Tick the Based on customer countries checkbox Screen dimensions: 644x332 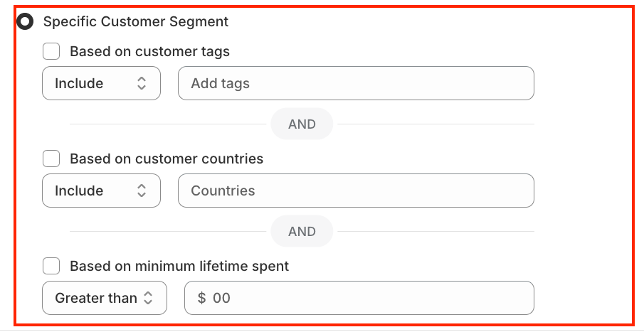coord(51,159)
